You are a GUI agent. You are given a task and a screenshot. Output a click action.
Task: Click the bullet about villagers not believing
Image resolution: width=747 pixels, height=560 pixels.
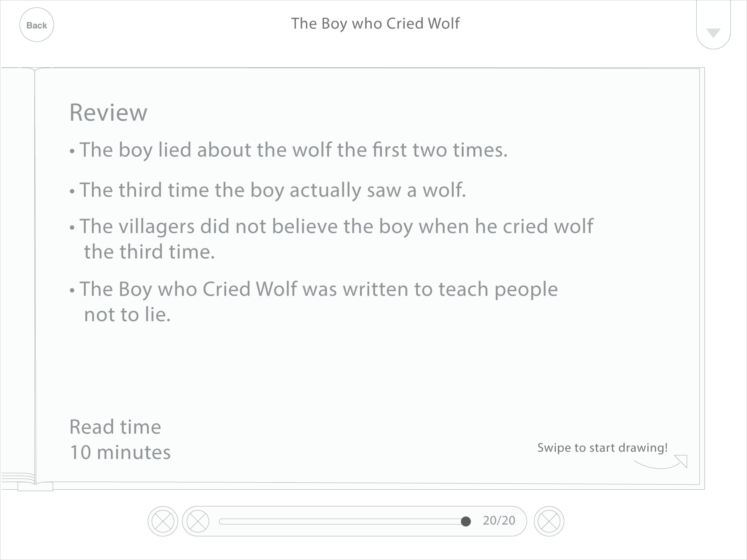point(331,239)
